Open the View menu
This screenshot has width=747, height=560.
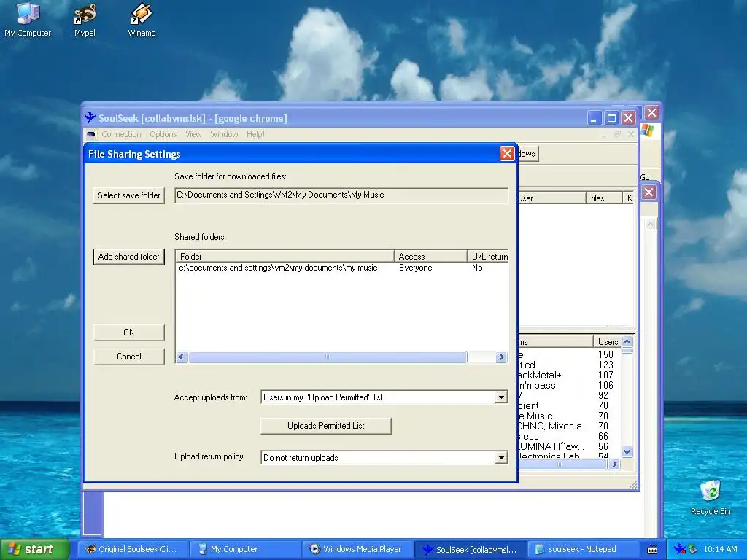[x=193, y=134]
